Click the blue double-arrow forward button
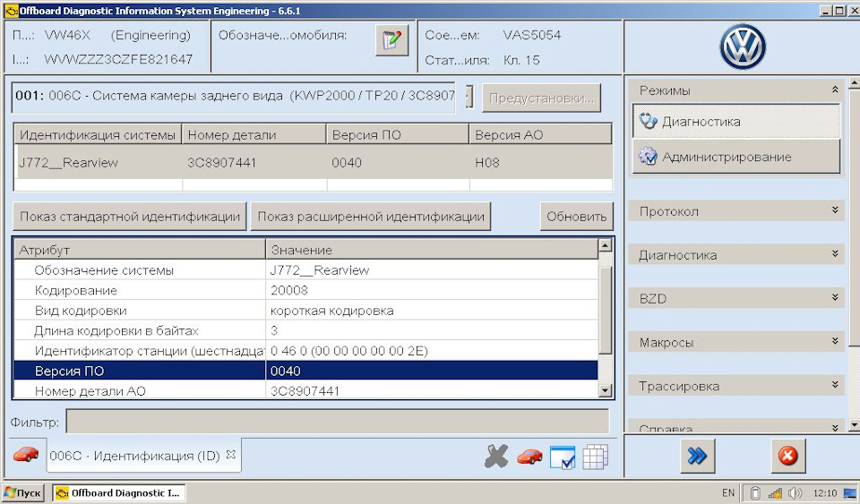860x504 pixels. pos(698,456)
